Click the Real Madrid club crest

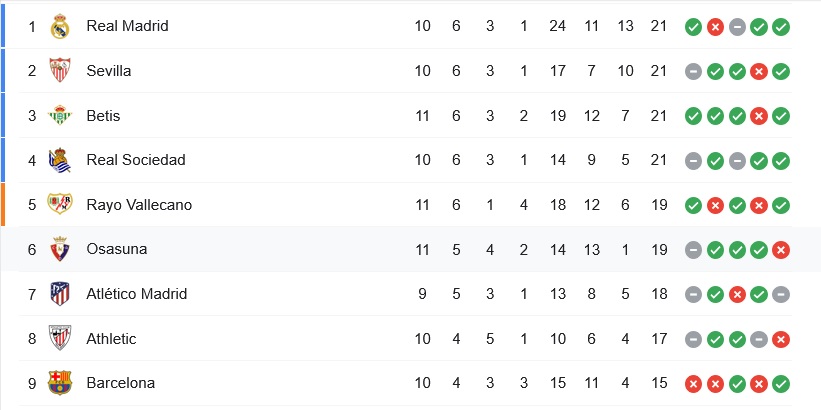[60, 26]
